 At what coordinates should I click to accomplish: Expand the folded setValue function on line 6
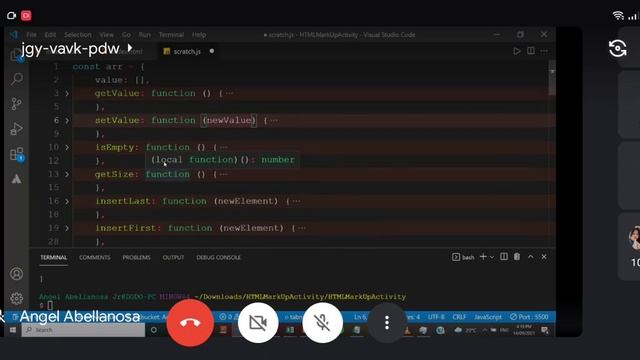[x=67, y=120]
